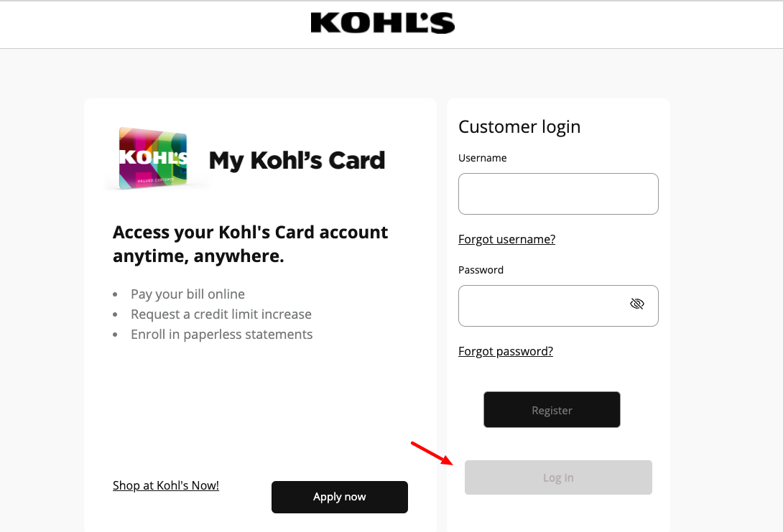Open the Forgot password page
Viewport: 783px width, 532px height.
[505, 351]
